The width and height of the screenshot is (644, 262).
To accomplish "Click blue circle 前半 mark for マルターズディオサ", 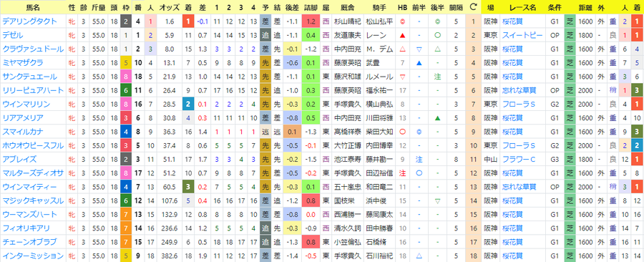I will coord(419,173).
